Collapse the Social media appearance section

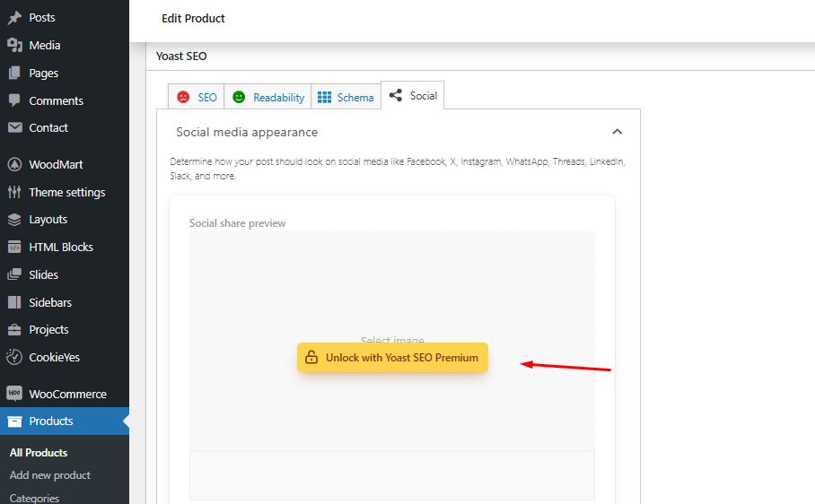pyautogui.click(x=617, y=132)
